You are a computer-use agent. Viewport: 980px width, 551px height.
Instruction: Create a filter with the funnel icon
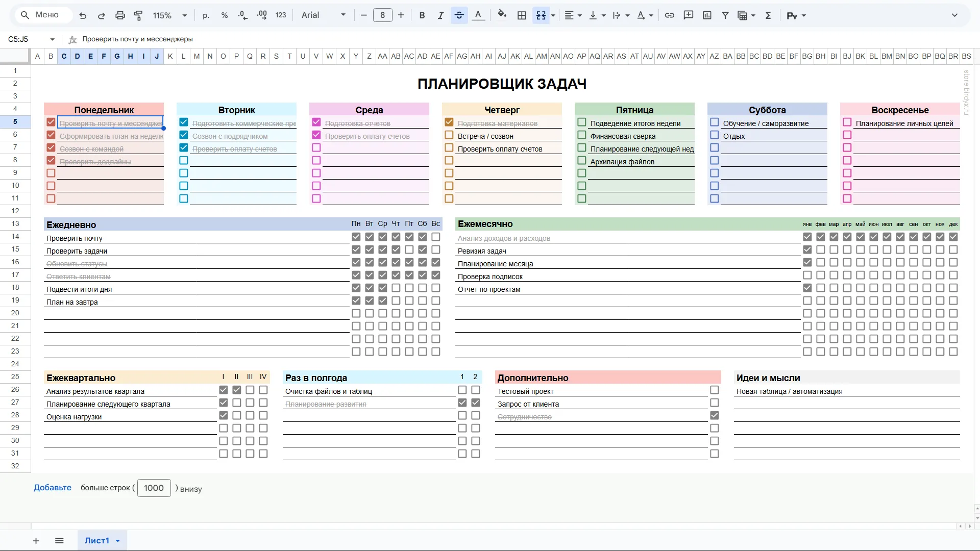click(725, 15)
